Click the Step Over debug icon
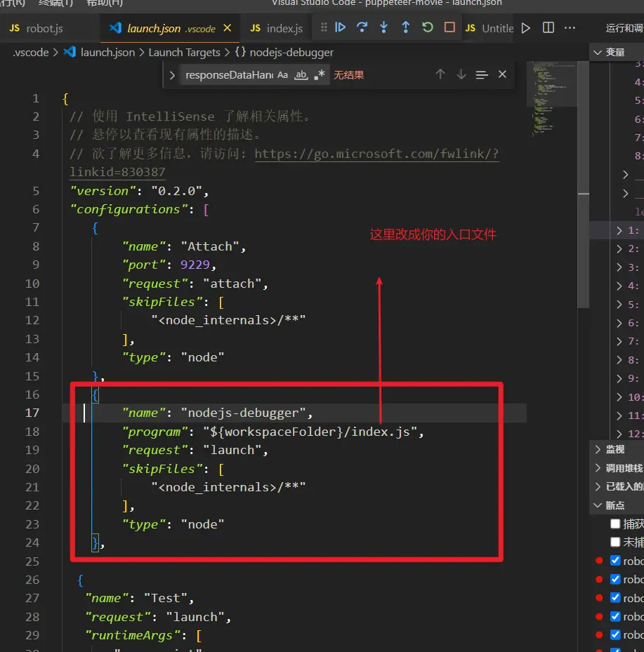Viewport: 644px width, 652px height. click(362, 27)
